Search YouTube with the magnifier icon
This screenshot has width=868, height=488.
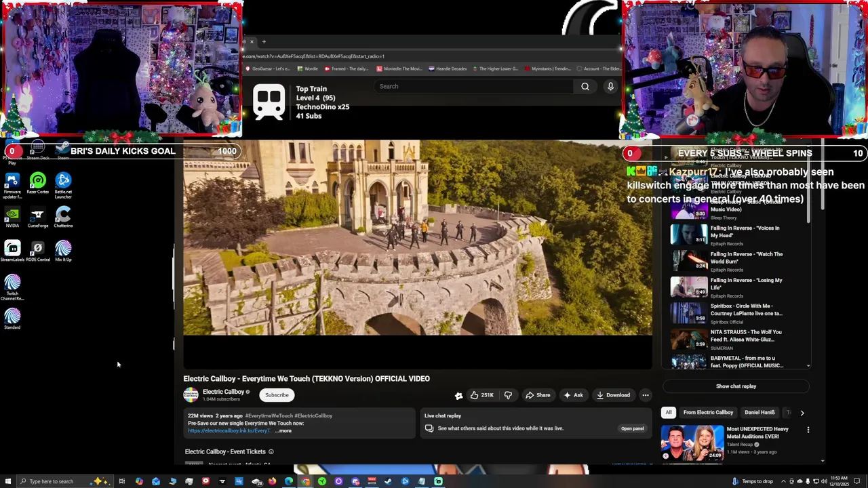[x=585, y=87]
